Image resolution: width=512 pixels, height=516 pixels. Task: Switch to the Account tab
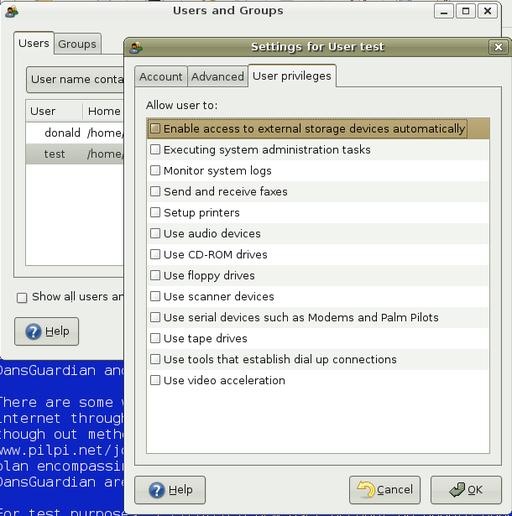point(161,77)
